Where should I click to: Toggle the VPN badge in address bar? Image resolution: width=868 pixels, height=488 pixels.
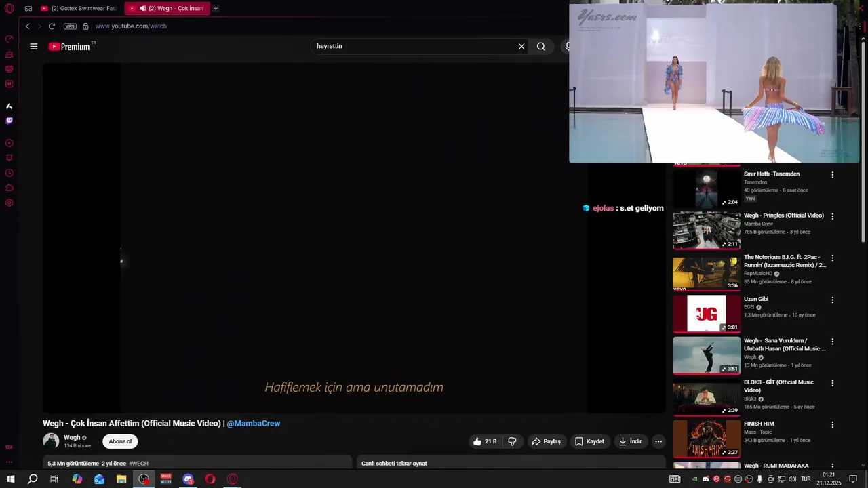pyautogui.click(x=70, y=26)
